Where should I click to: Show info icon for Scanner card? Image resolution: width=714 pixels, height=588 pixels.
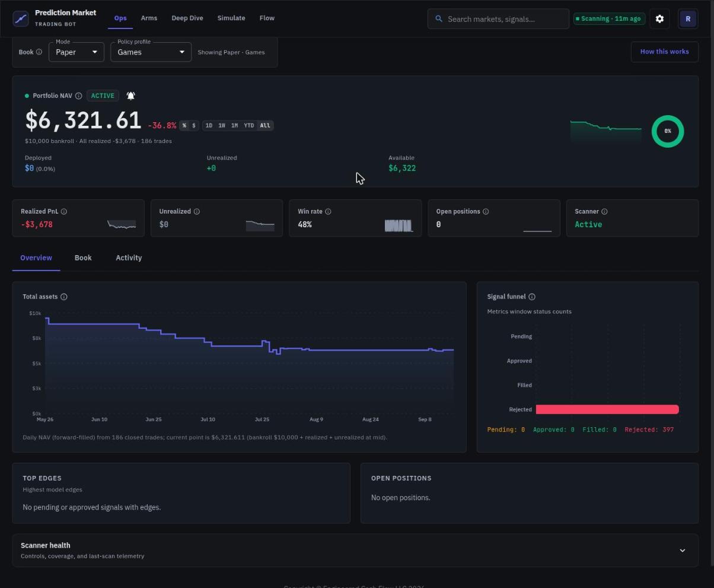[x=604, y=211]
